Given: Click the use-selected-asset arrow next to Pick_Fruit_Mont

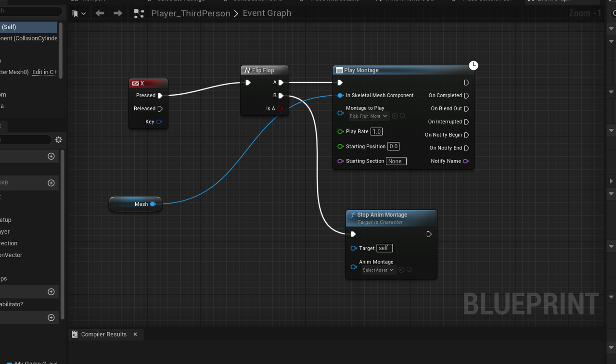Looking at the screenshot, I should tap(395, 115).
